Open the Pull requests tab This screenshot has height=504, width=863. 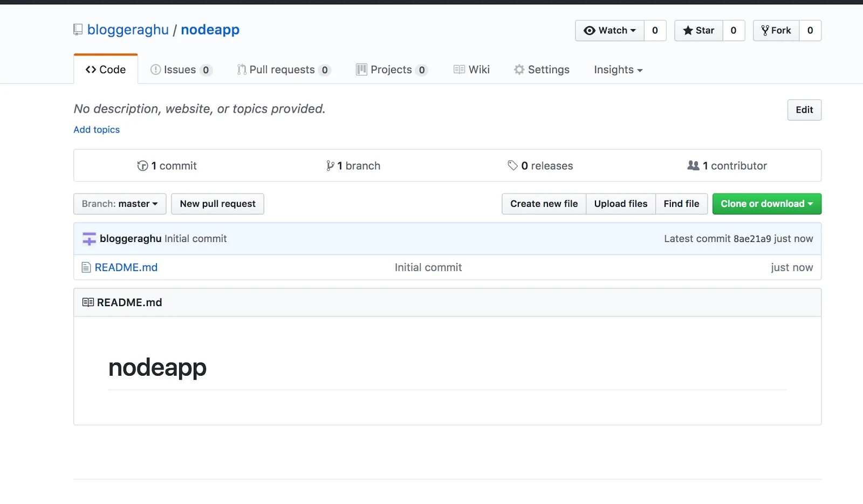click(x=284, y=70)
